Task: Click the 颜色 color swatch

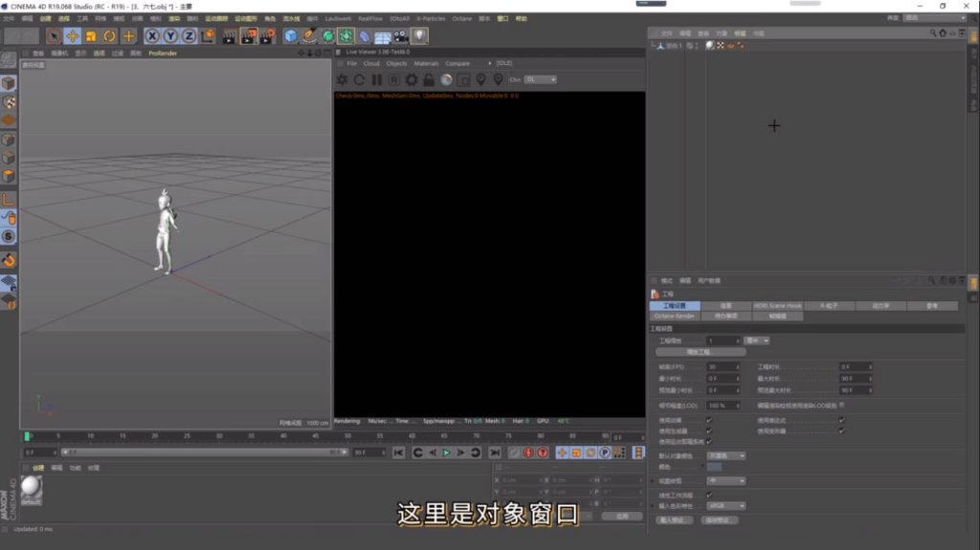Action: (715, 467)
